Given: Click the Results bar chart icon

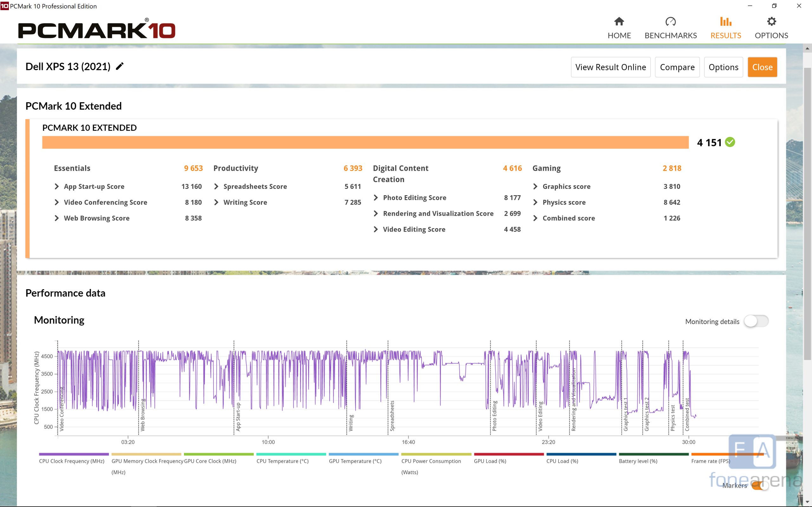Looking at the screenshot, I should tap(725, 22).
